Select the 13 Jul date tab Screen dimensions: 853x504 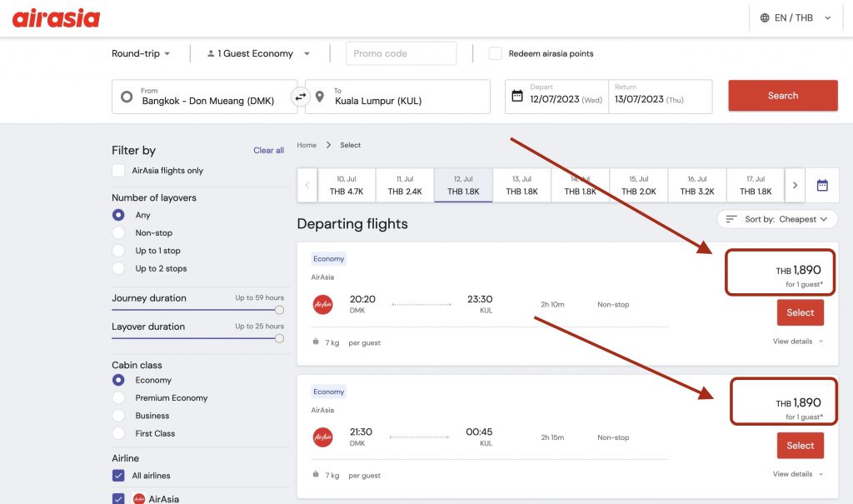(x=521, y=186)
